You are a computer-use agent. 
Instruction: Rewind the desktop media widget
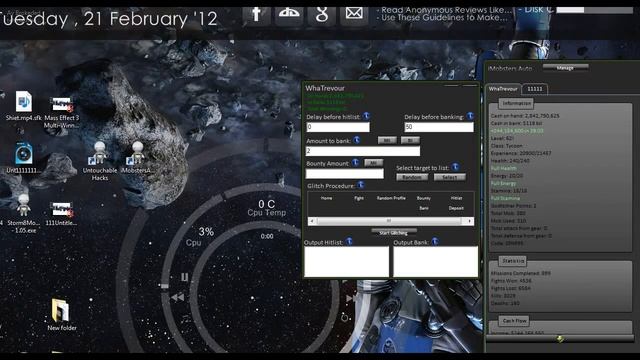178,298
